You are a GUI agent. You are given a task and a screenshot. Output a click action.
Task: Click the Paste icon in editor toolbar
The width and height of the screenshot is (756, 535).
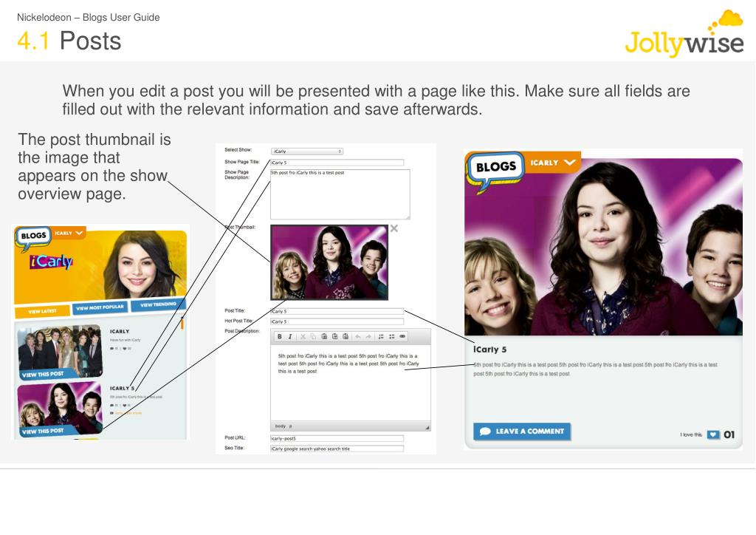point(324,337)
